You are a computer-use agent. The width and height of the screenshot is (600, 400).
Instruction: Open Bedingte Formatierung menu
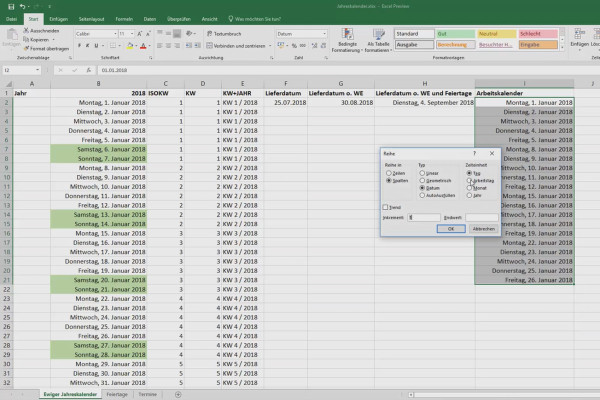click(x=347, y=40)
